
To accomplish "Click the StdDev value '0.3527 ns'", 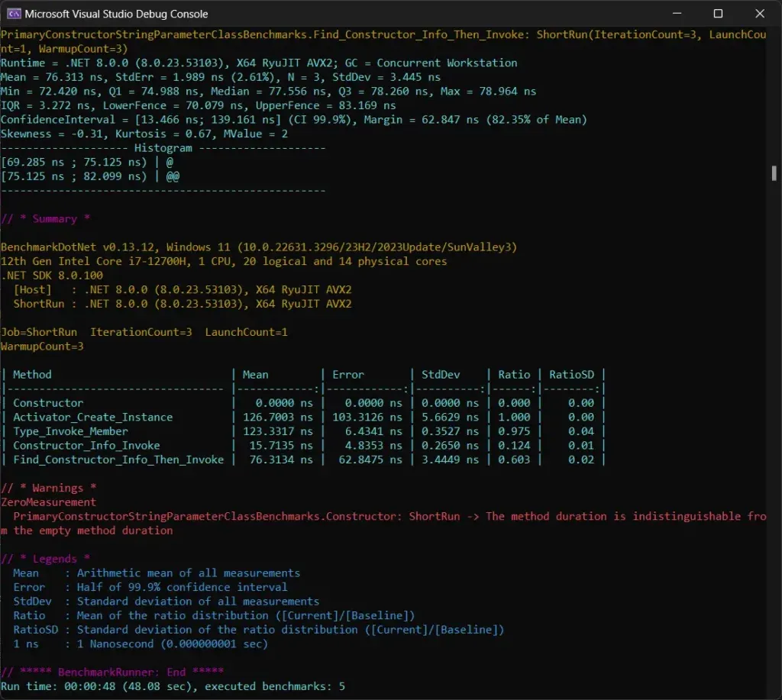I will pyautogui.click(x=450, y=431).
